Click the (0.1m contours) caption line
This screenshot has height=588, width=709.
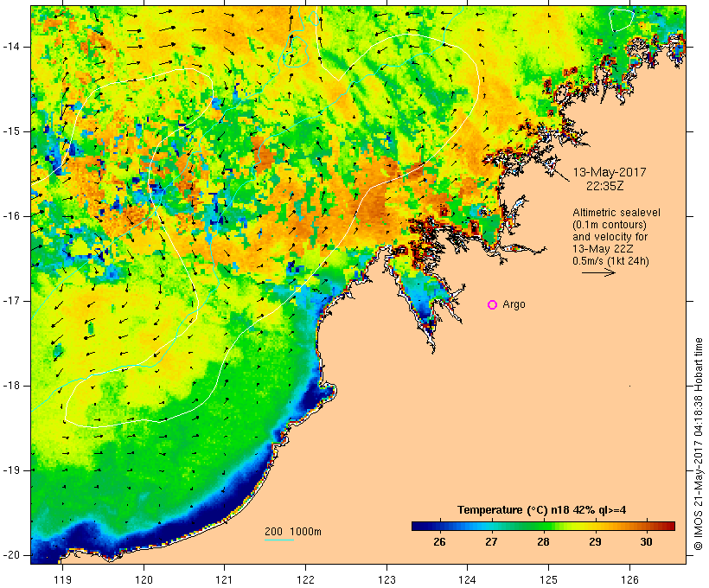coord(610,225)
